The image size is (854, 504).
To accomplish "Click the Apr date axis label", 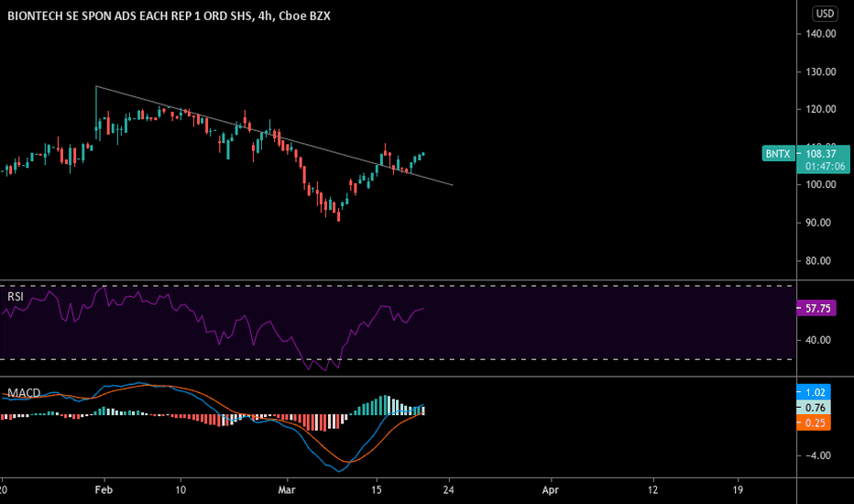I will pyautogui.click(x=551, y=490).
